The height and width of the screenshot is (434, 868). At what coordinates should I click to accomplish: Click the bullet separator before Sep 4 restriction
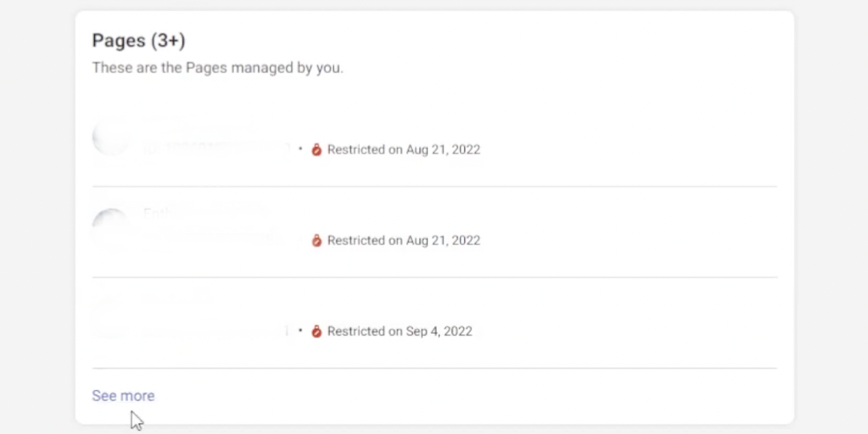300,330
